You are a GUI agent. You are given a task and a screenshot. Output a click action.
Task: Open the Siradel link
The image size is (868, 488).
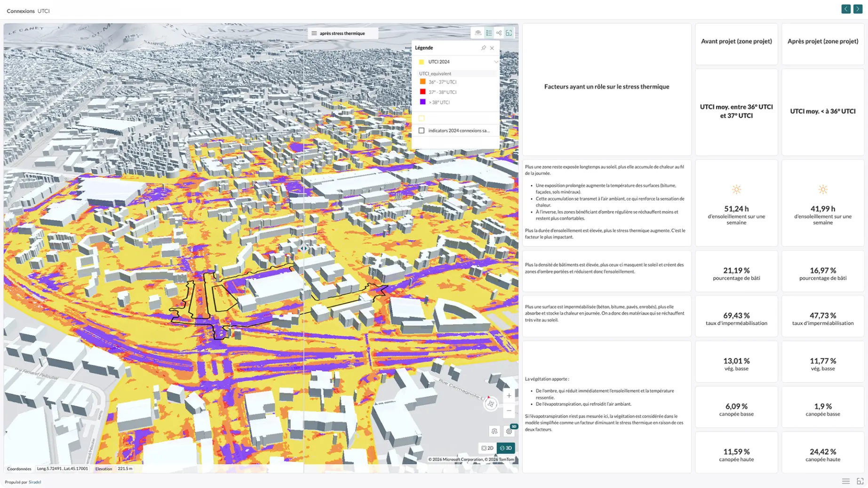pyautogui.click(x=35, y=482)
